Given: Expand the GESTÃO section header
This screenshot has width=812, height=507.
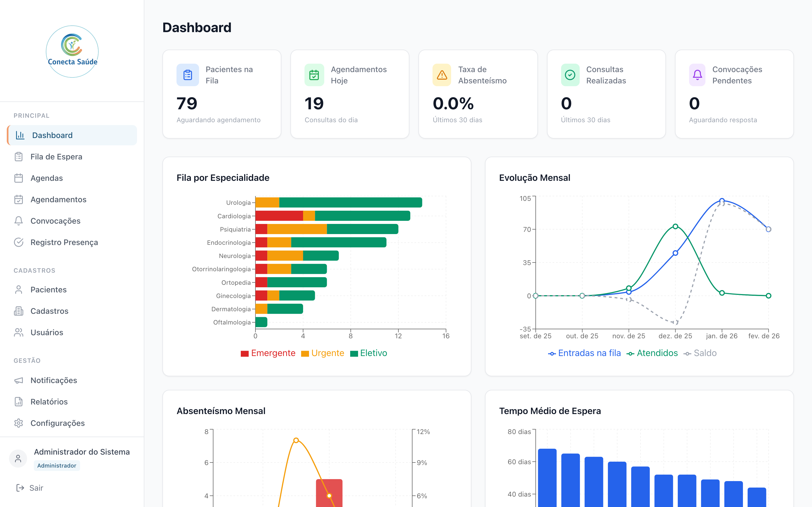Looking at the screenshot, I should tap(27, 361).
